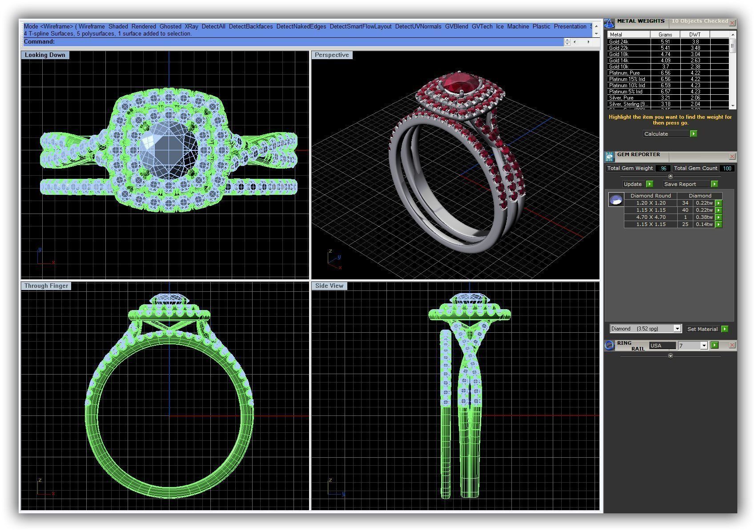
Task: Choose Shaded display mode option
Action: [x=118, y=27]
